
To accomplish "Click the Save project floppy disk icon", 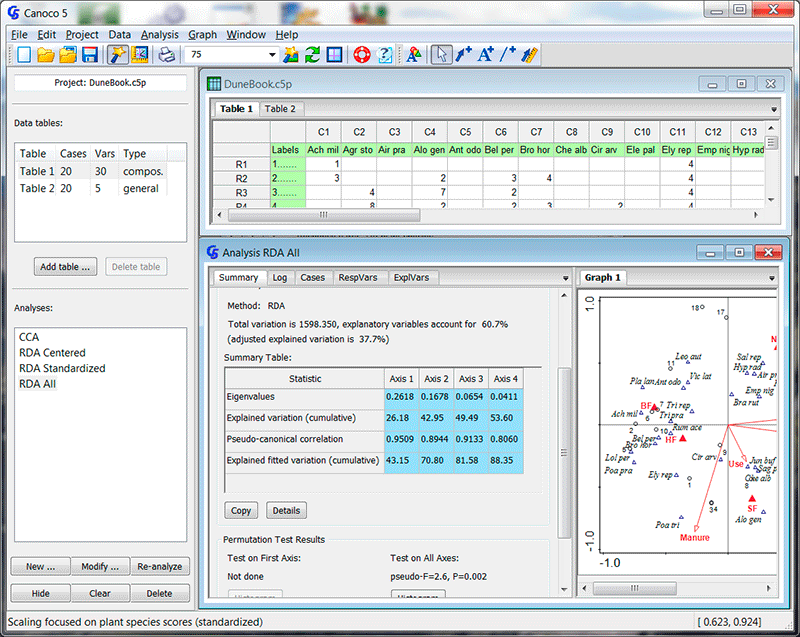I will pyautogui.click(x=90, y=55).
